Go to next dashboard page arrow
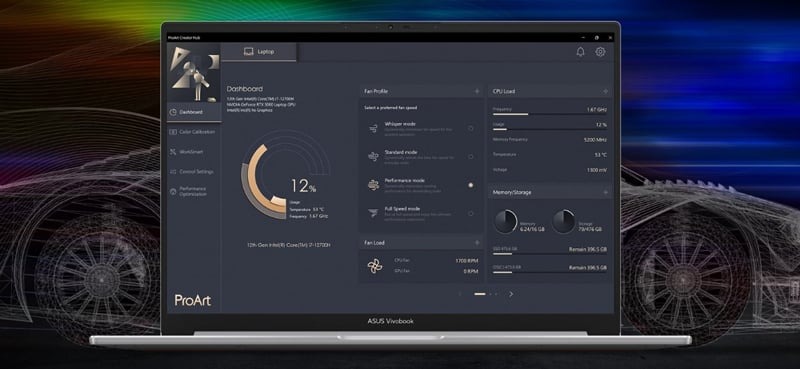Screen dimensions: 800x369 [511, 294]
